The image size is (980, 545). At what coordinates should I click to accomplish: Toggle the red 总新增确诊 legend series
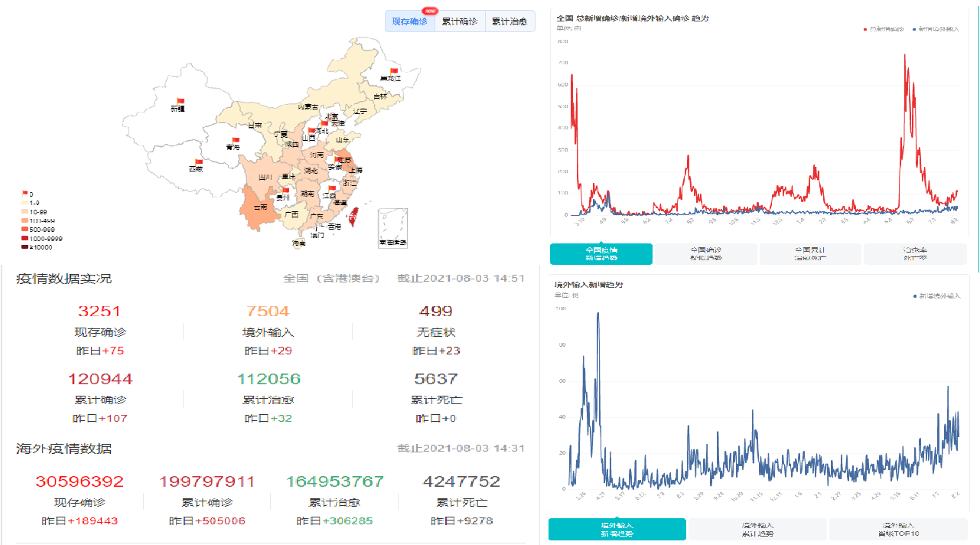[885, 29]
